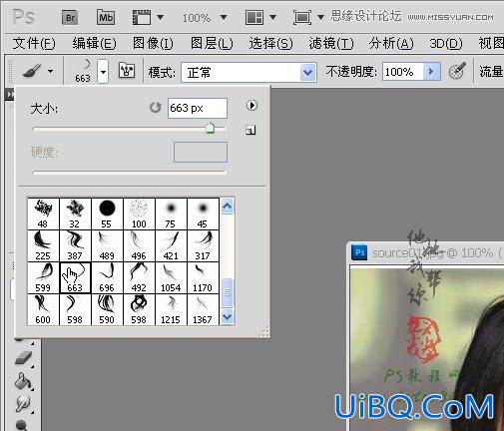Open the 3D(D) menu

coord(446,44)
